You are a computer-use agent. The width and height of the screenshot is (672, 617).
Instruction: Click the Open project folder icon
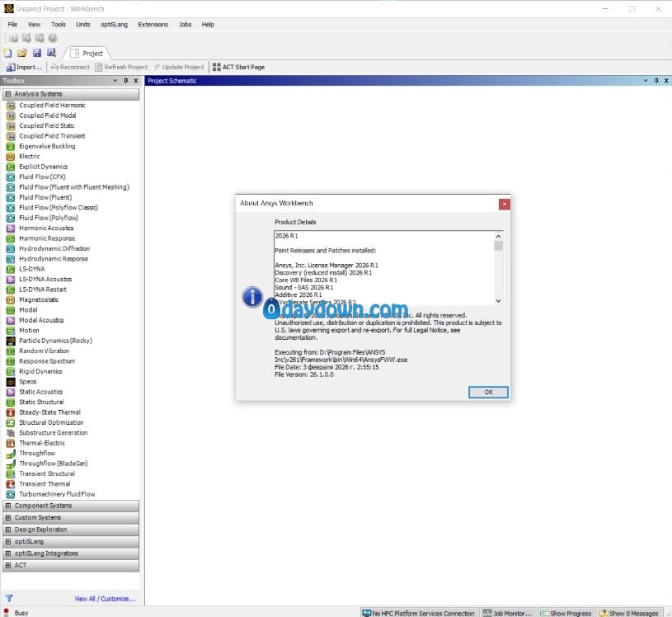[x=22, y=53]
